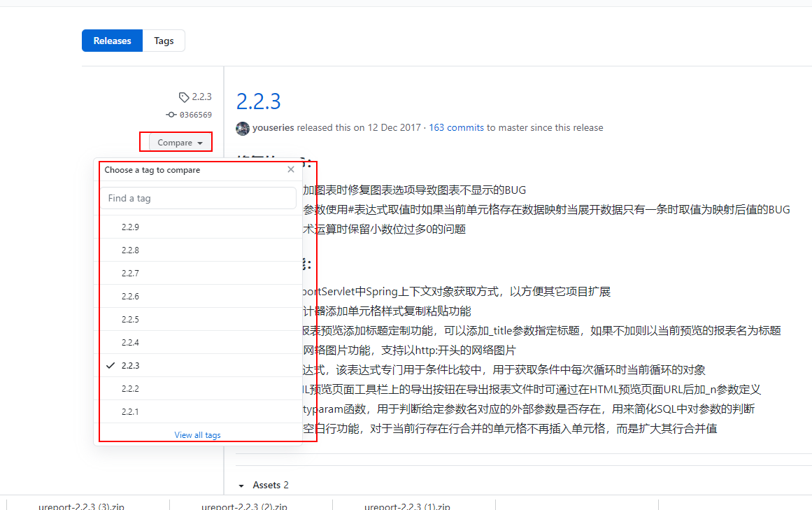The width and height of the screenshot is (812, 510).
Task: Close the tag compare popup
Action: pyautogui.click(x=291, y=169)
